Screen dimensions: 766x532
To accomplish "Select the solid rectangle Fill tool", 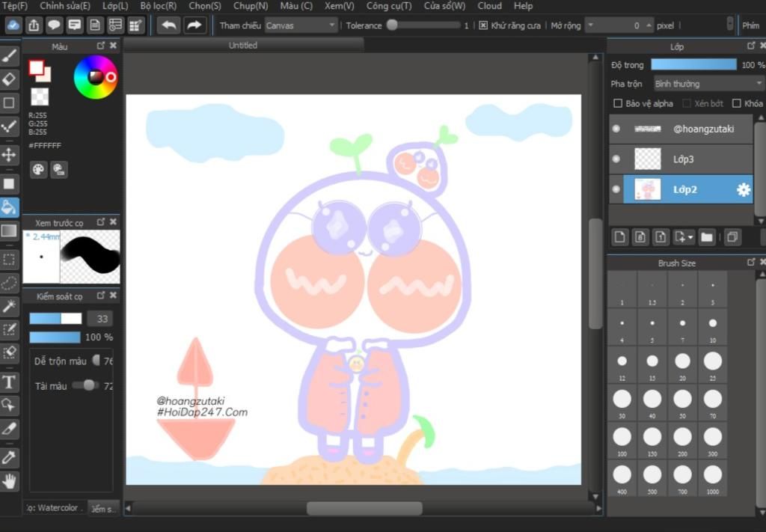I will (x=9, y=183).
